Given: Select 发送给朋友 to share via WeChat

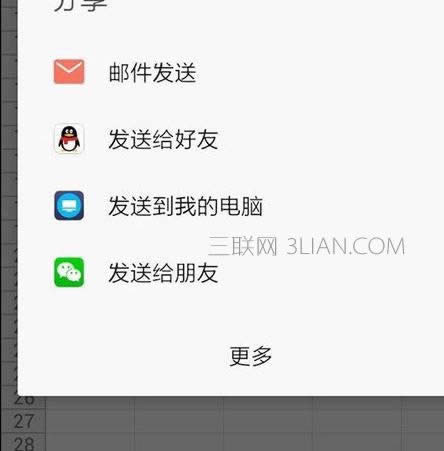Looking at the screenshot, I should click(x=163, y=273).
